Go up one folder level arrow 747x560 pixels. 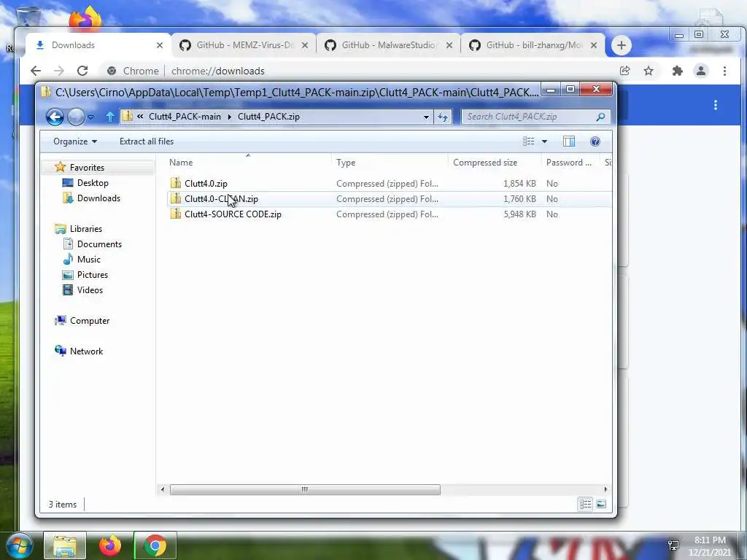pos(110,117)
